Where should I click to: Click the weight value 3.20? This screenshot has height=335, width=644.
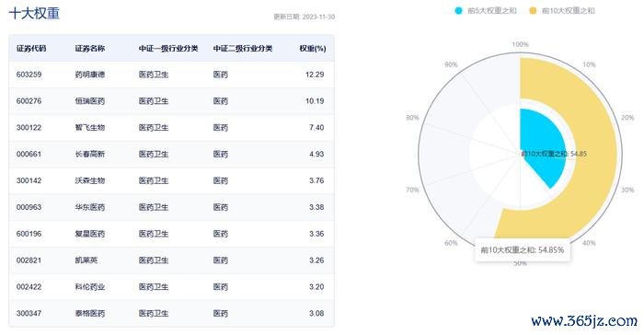click(x=316, y=286)
